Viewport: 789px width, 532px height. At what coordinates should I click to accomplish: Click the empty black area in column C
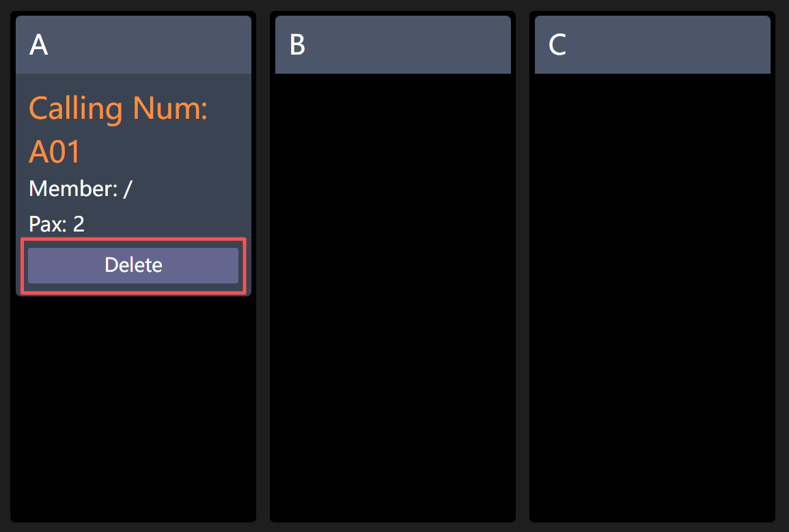tap(652, 294)
